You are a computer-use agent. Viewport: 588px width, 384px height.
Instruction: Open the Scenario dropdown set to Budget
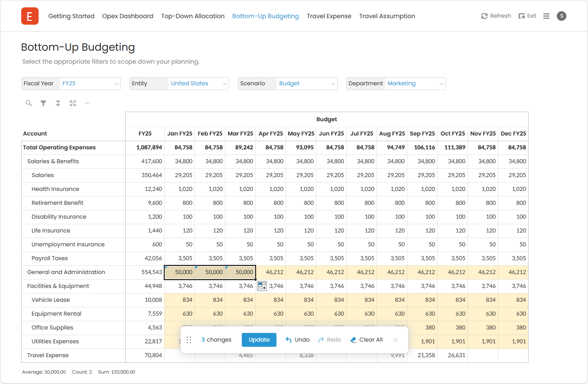click(307, 84)
